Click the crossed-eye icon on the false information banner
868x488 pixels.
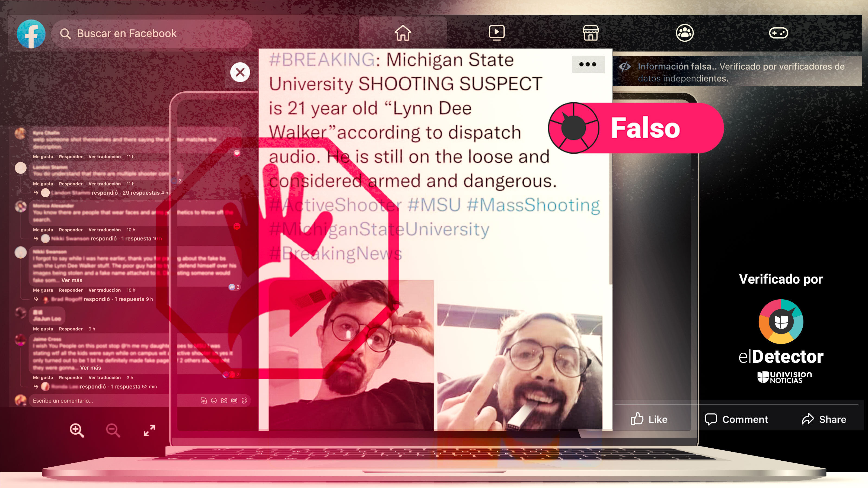[625, 67]
